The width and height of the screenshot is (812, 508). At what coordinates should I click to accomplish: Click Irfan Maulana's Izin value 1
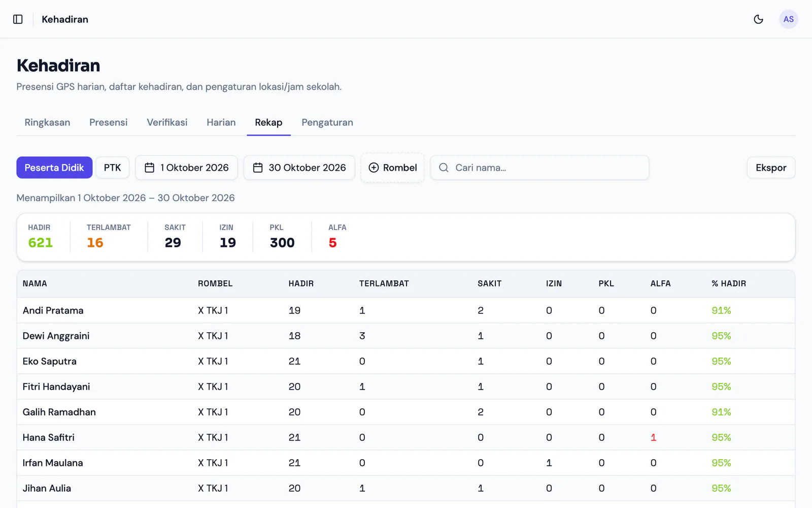click(549, 463)
